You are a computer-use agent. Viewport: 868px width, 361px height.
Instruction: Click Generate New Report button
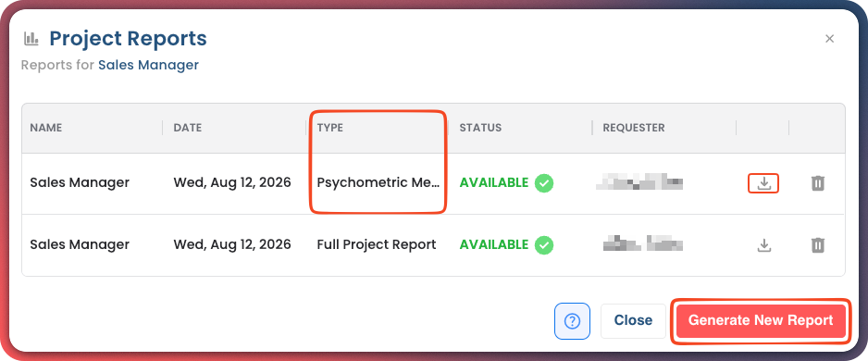[x=761, y=320]
